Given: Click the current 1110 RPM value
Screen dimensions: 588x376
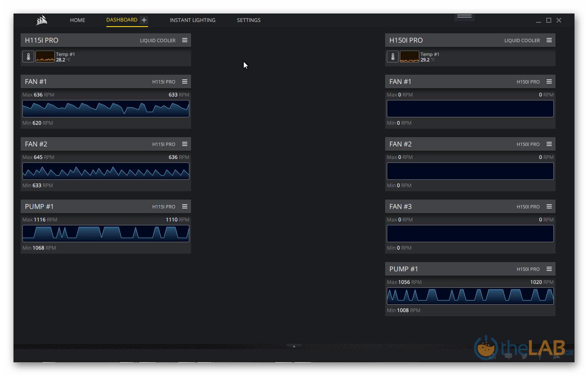Looking at the screenshot, I should click(x=178, y=219).
